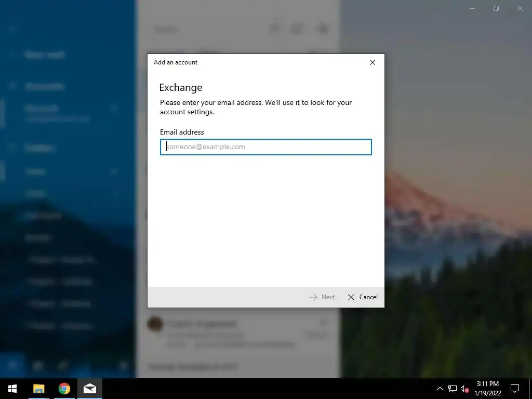Open the clock showing 3:11 PM
This screenshot has height=399, width=532.
tap(487, 389)
